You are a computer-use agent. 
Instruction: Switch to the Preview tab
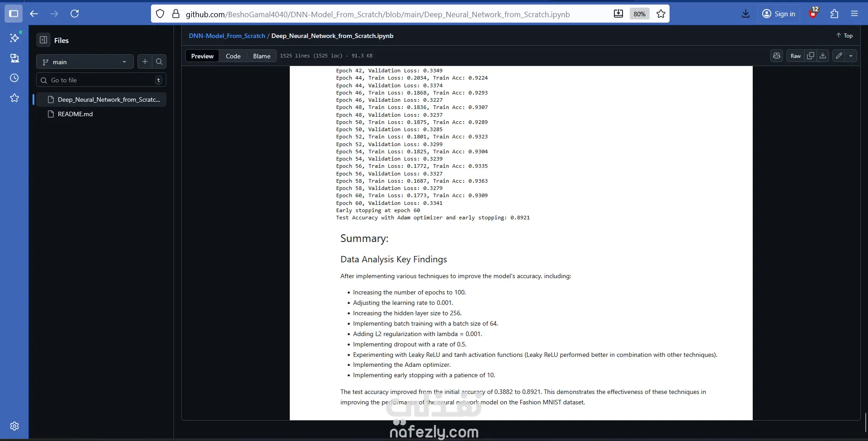[x=202, y=56]
